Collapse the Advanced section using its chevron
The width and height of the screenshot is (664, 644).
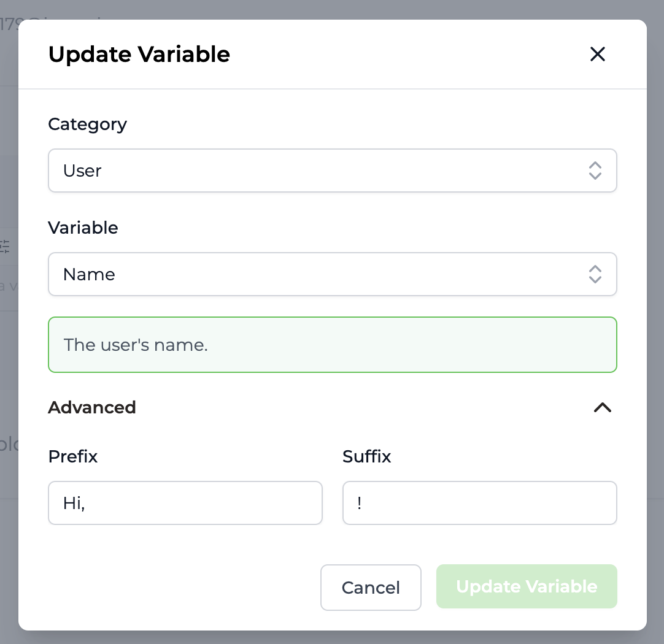(x=602, y=407)
